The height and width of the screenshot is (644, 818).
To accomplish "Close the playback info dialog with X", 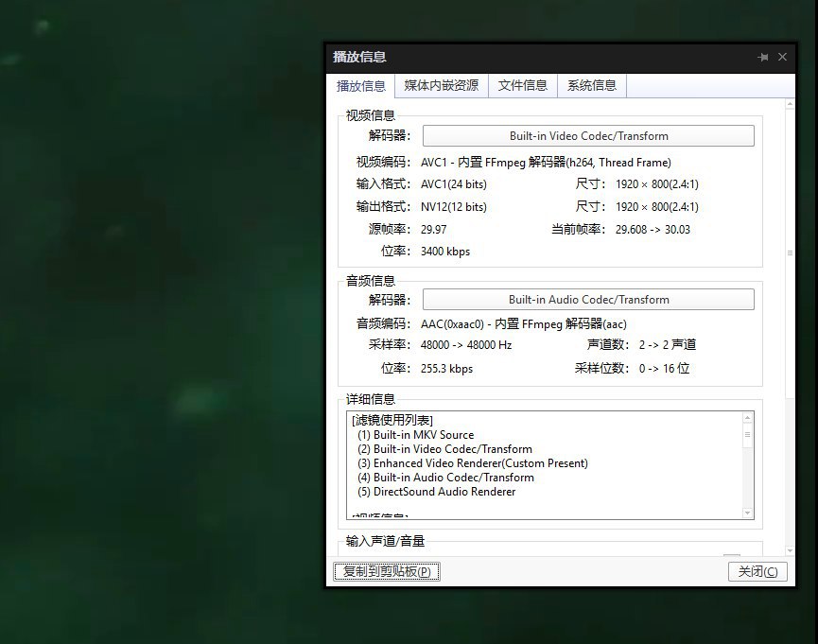I will coord(782,58).
